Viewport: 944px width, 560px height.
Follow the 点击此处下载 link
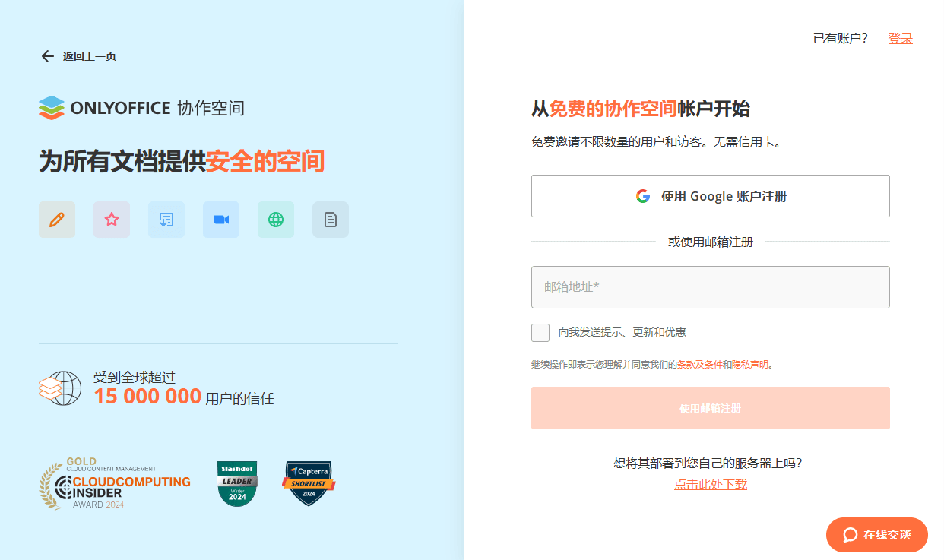(x=711, y=484)
